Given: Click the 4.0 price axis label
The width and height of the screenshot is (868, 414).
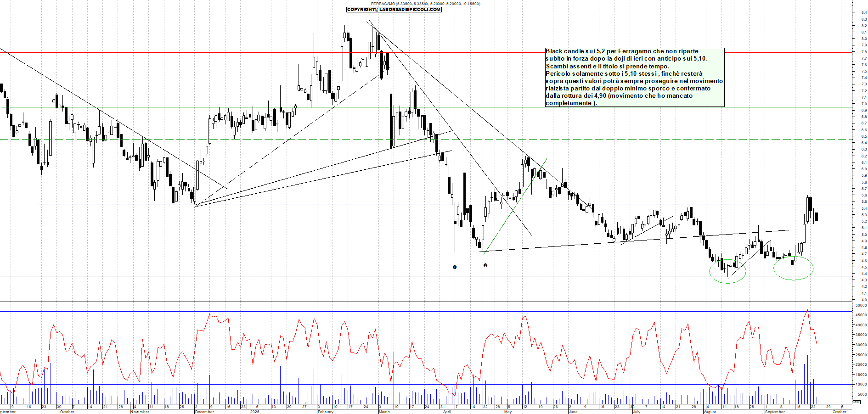Looking at the screenshot, I should [x=864, y=300].
